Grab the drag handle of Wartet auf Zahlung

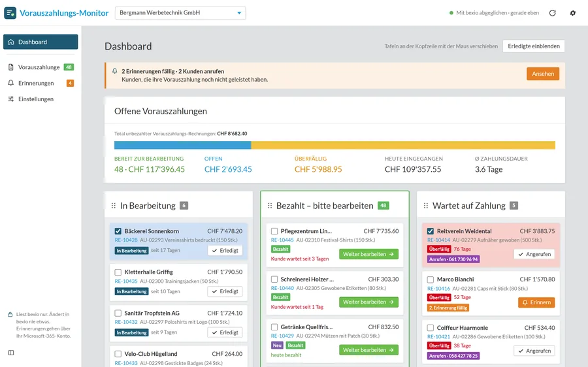coord(425,206)
